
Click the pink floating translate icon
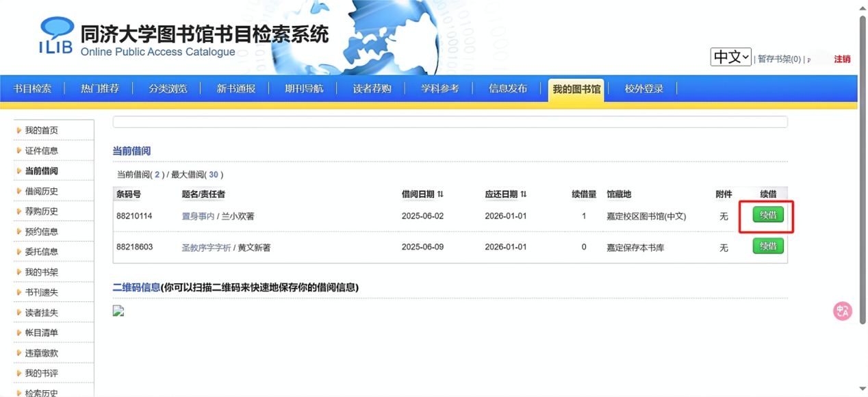pos(843,311)
